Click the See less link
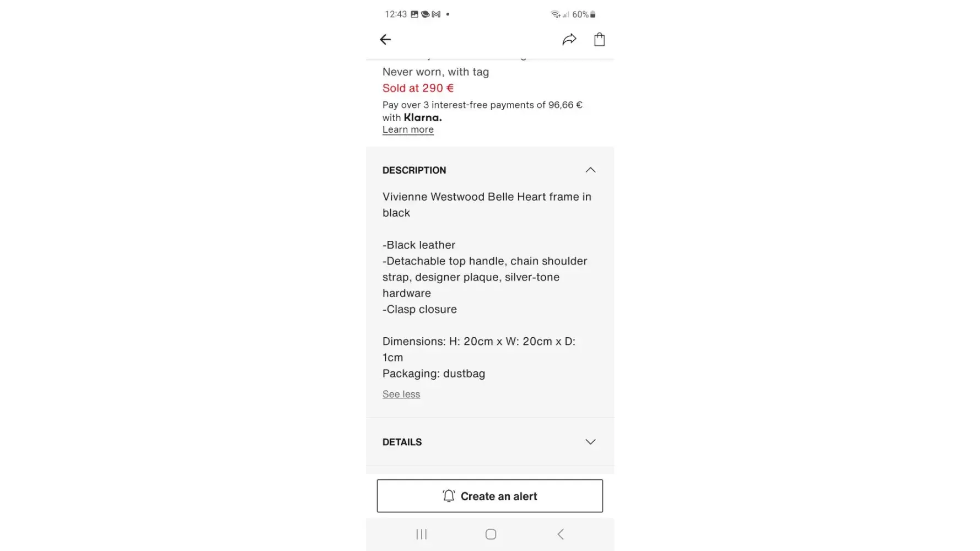The image size is (980, 551). [x=401, y=394]
